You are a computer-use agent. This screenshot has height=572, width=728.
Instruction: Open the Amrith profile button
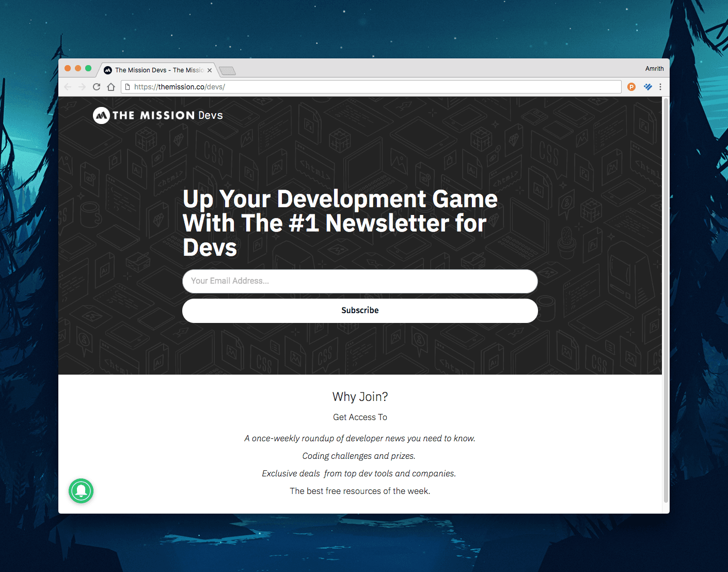click(654, 69)
